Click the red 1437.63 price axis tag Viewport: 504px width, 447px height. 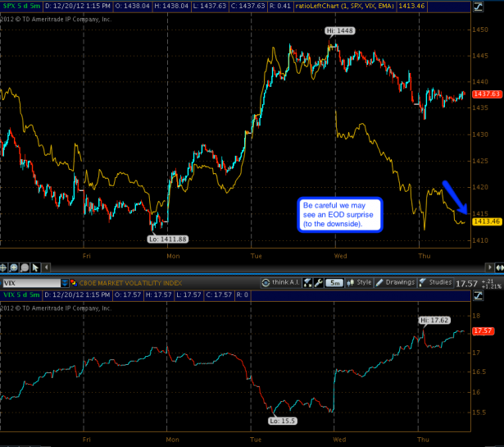coord(487,94)
